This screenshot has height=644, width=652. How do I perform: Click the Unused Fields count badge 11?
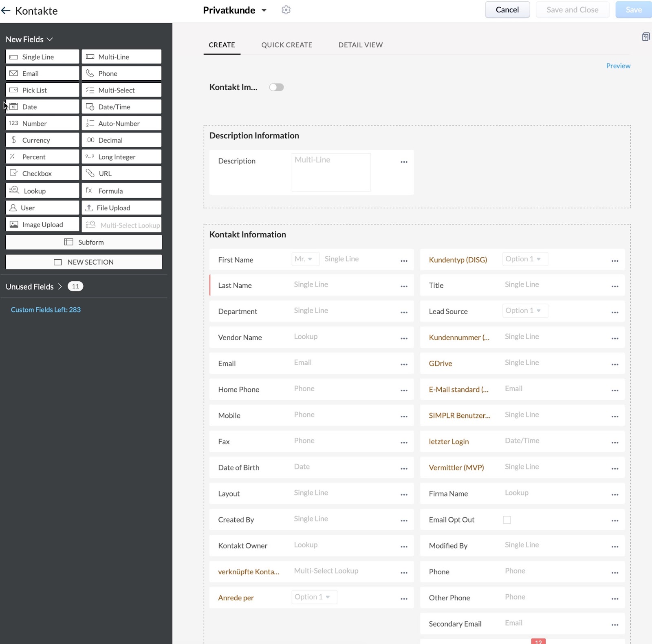(75, 287)
